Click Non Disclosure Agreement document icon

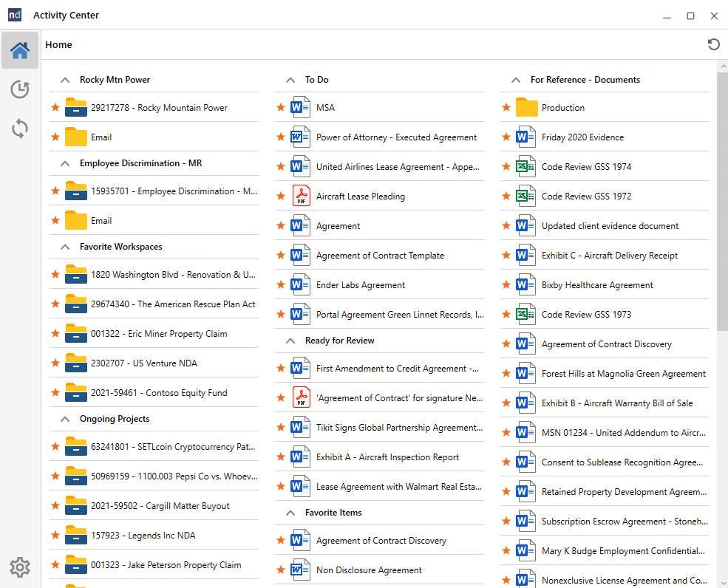coord(300,570)
